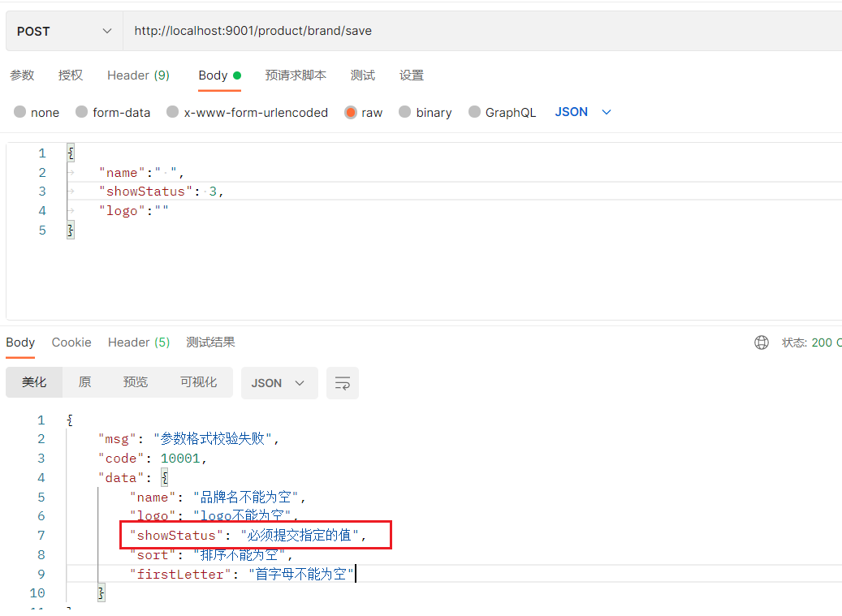Screen dimensions: 842x616
Task: Click the response "name" 品牌名不能为空 line
Action: (218, 497)
